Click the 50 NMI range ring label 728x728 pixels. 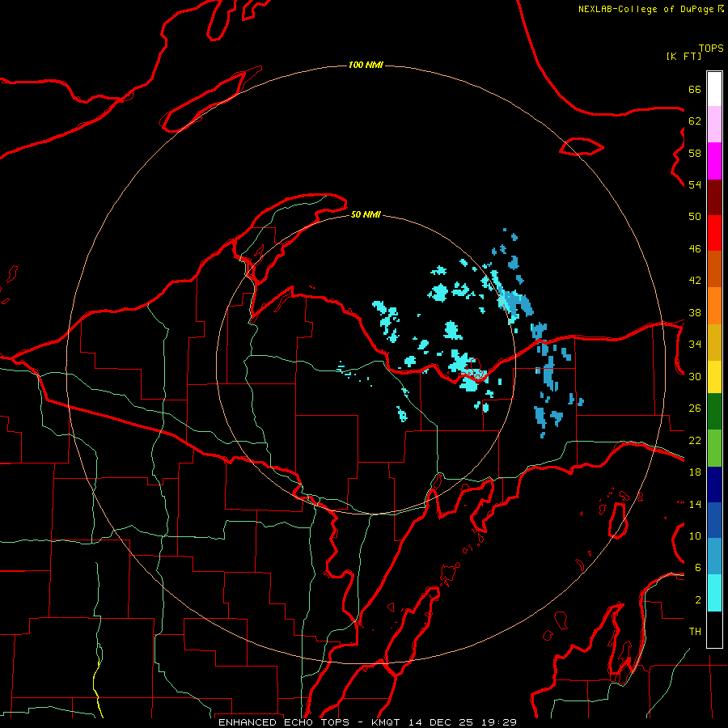pos(366,214)
